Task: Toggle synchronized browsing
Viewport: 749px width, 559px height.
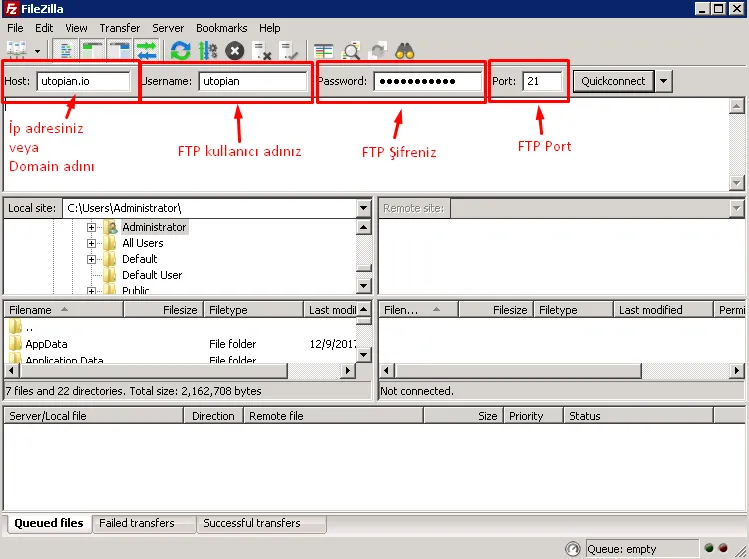Action: pos(378,51)
